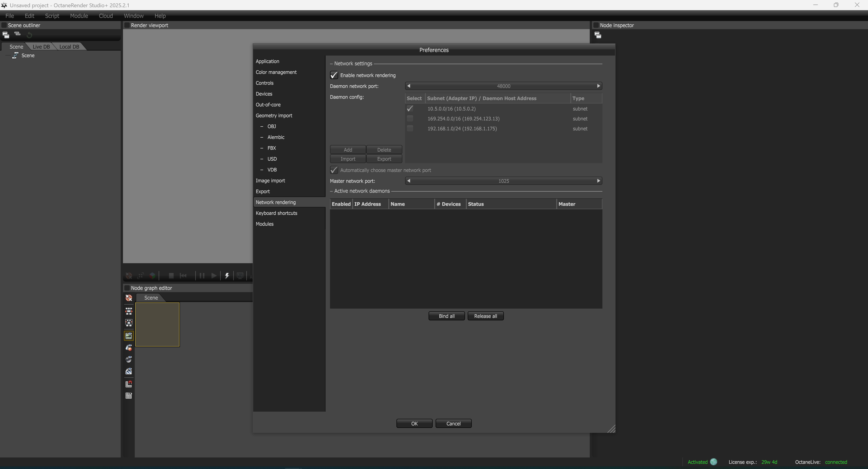Uncheck Enable network rendering checkbox
The height and width of the screenshot is (469, 868).
point(334,75)
